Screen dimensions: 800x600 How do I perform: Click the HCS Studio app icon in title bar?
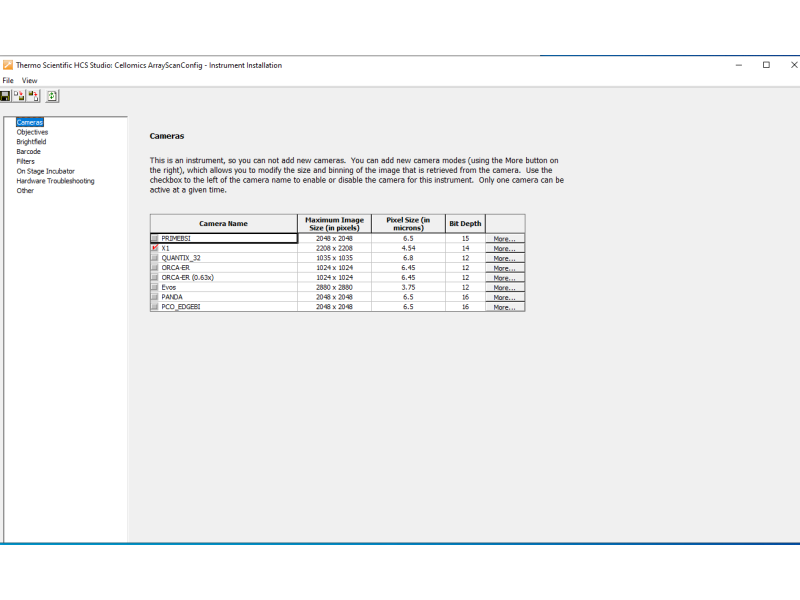(x=8, y=65)
